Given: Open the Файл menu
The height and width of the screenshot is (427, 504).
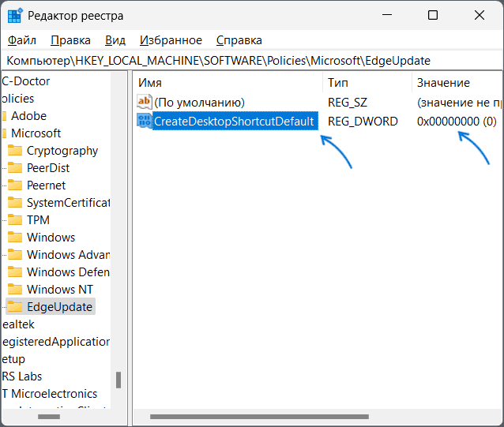Looking at the screenshot, I should pos(22,40).
